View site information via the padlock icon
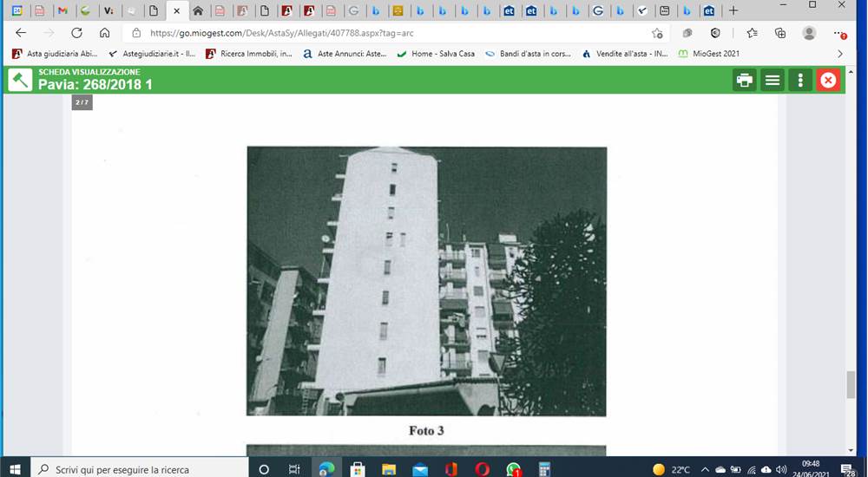 pos(136,33)
